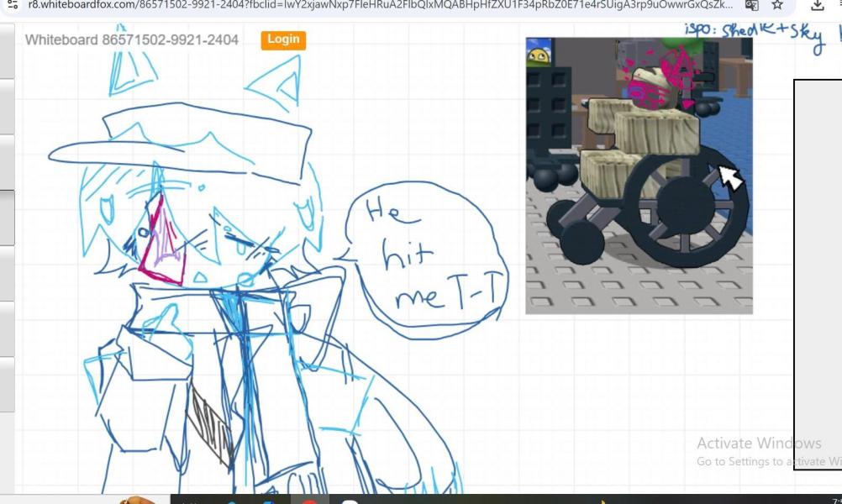
Task: Open site information icon beside the URL
Action: (13, 4)
